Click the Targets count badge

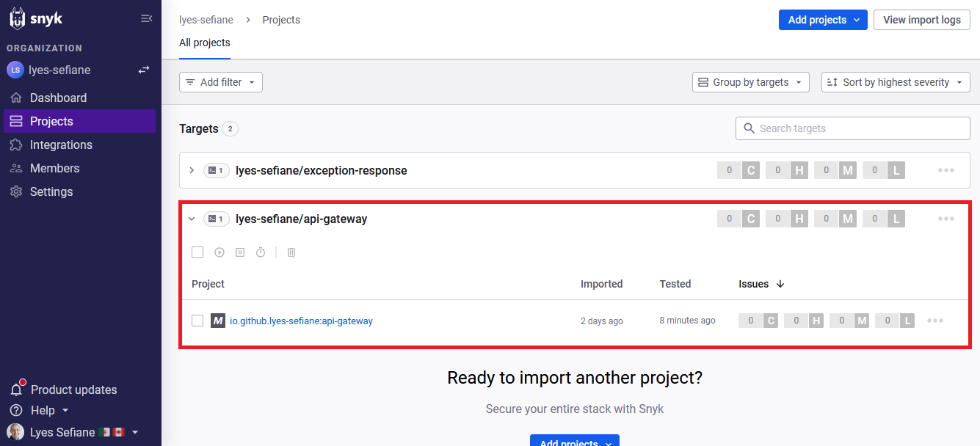(x=230, y=129)
